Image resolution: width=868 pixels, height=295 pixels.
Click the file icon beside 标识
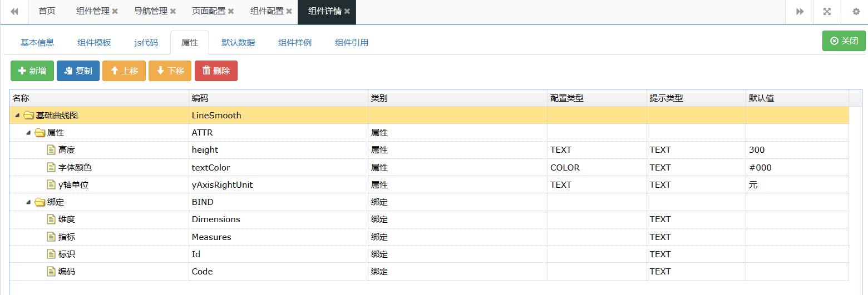tap(51, 254)
